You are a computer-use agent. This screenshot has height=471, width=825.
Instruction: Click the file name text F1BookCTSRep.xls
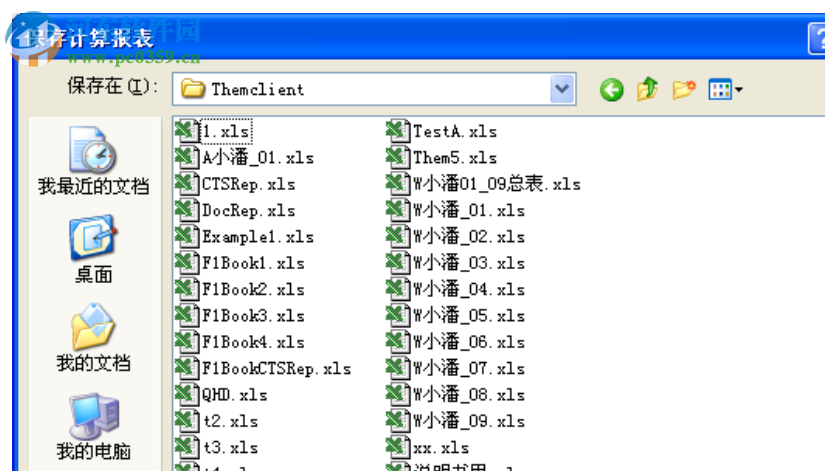coord(277,368)
